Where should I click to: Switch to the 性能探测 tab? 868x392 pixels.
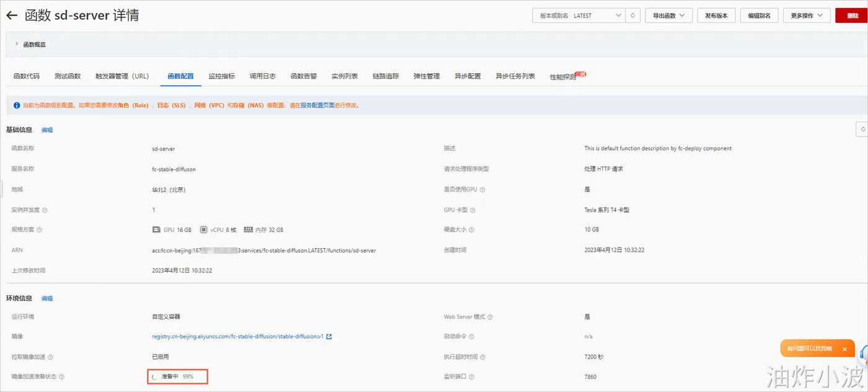click(563, 77)
